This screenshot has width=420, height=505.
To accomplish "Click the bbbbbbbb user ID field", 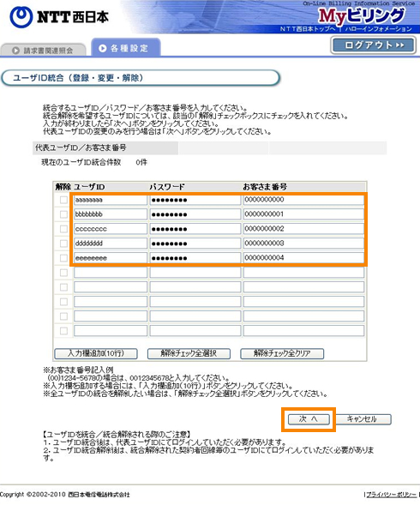I will tap(111, 214).
